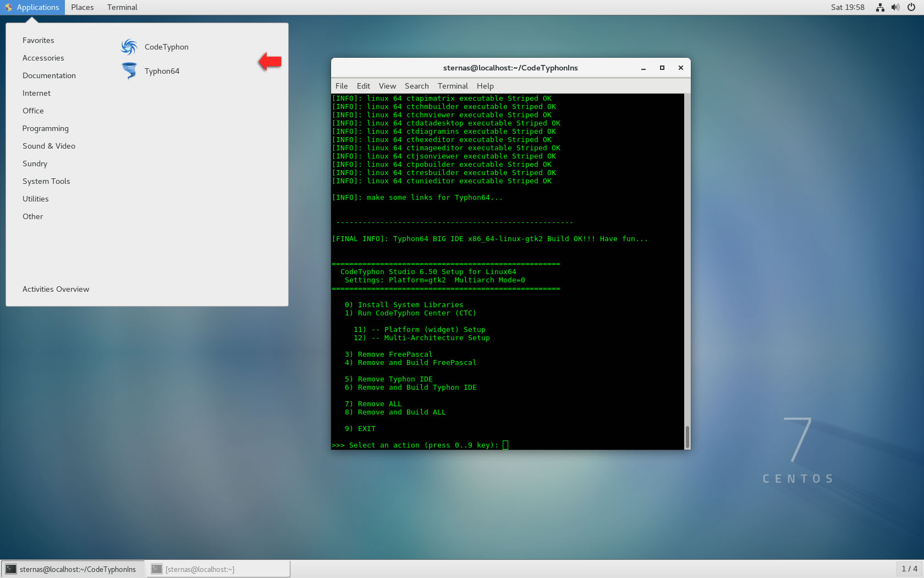This screenshot has width=924, height=578.
Task: Click the text '1) Run CodeTyphon Center (CTC)'
Action: pos(410,313)
